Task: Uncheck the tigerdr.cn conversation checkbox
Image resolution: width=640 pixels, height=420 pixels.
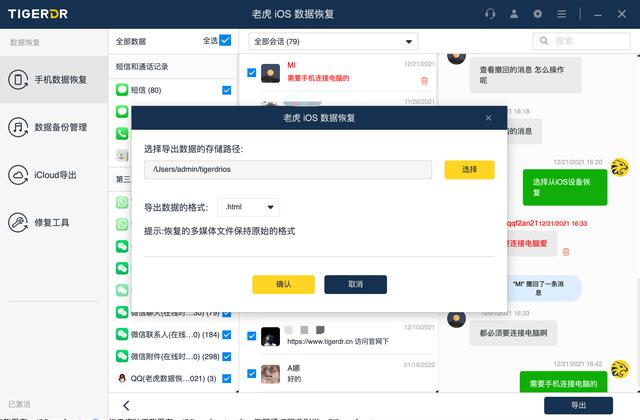Action: [x=252, y=336]
